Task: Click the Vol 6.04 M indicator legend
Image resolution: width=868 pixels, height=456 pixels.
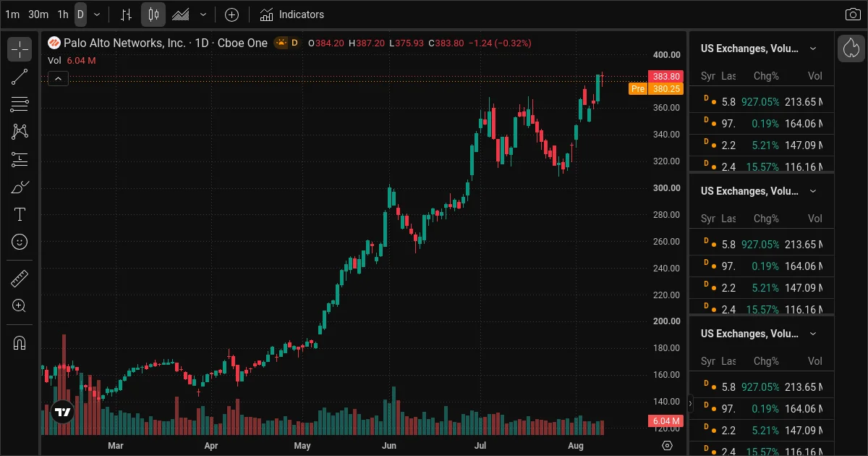Action: (70, 61)
